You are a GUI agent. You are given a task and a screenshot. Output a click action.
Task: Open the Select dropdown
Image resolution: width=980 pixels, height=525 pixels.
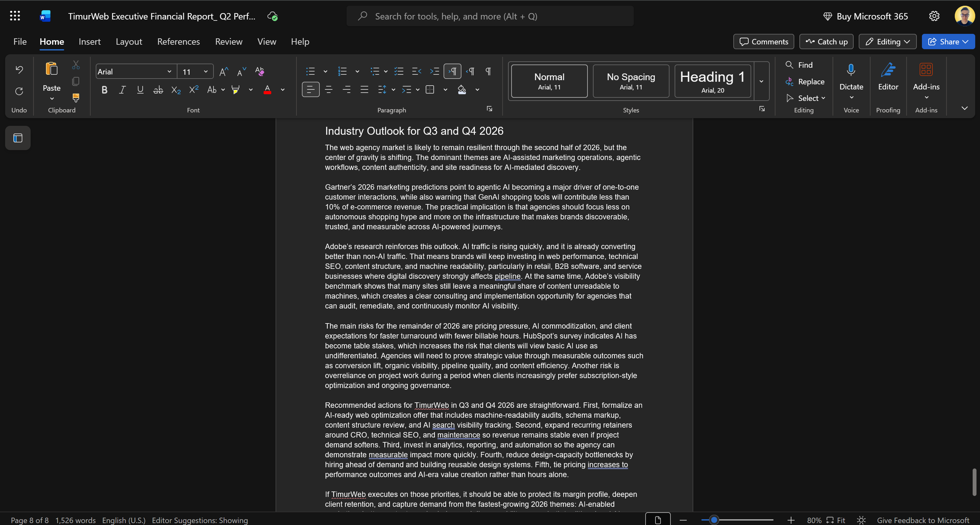805,98
